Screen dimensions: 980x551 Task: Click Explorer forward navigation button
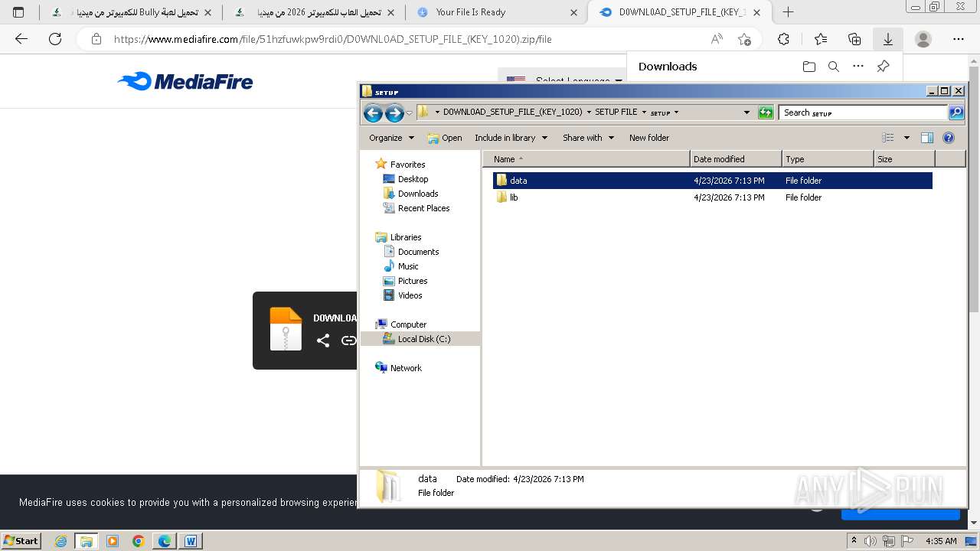point(394,113)
